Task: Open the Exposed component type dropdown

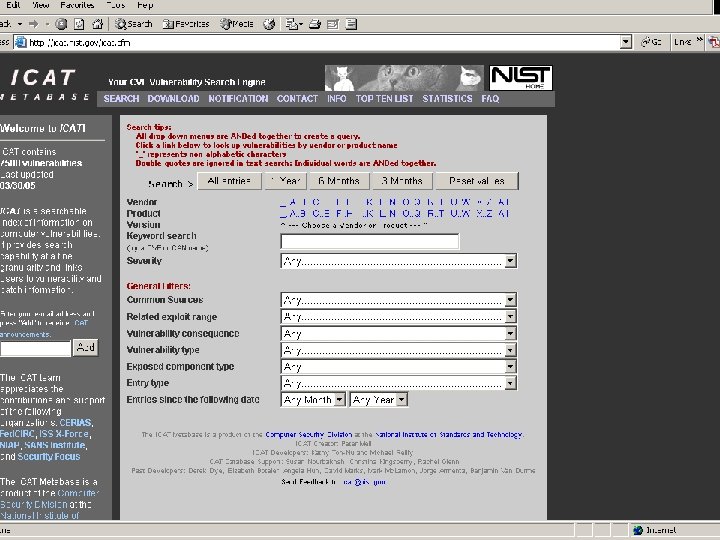Action: (x=399, y=366)
